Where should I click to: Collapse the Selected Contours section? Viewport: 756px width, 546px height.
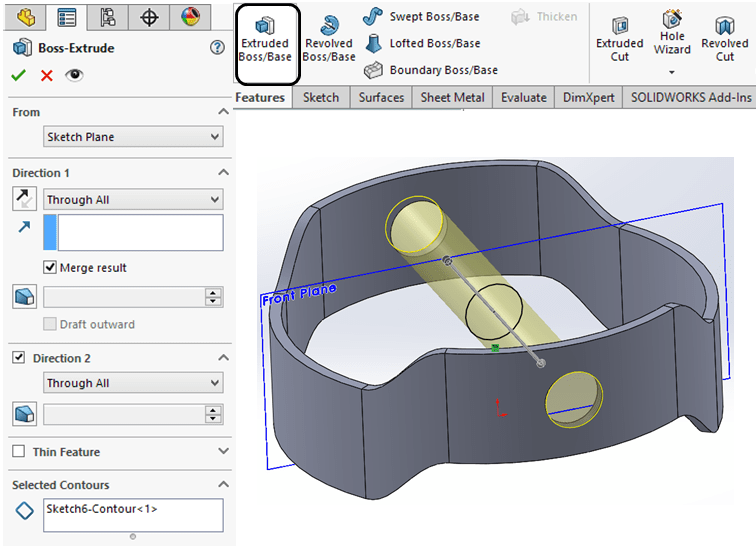(223, 485)
